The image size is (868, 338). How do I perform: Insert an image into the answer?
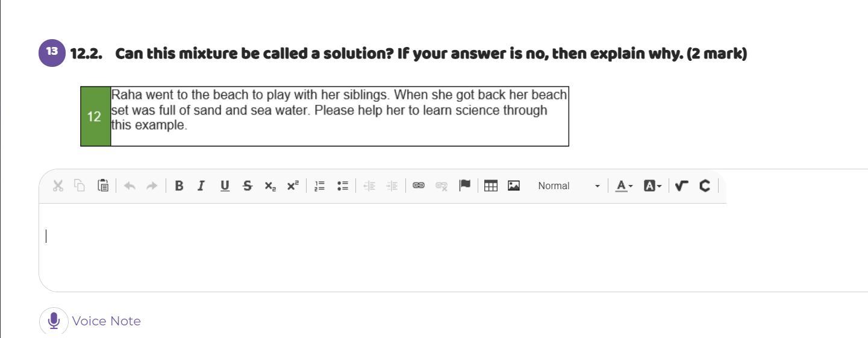[x=514, y=186]
